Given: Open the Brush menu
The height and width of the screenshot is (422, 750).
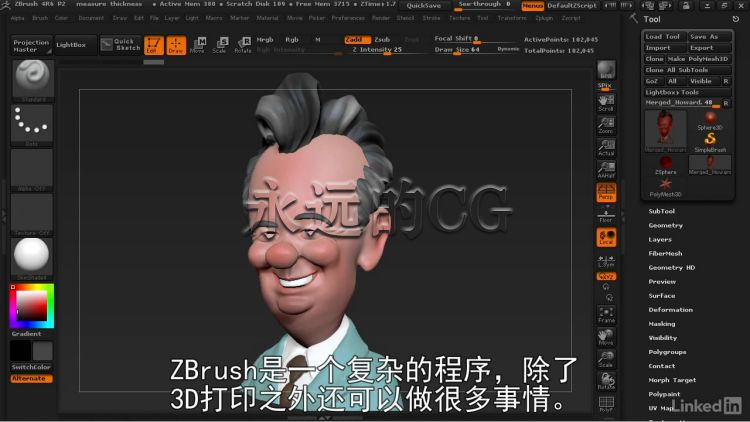Looking at the screenshot, I should [40, 18].
